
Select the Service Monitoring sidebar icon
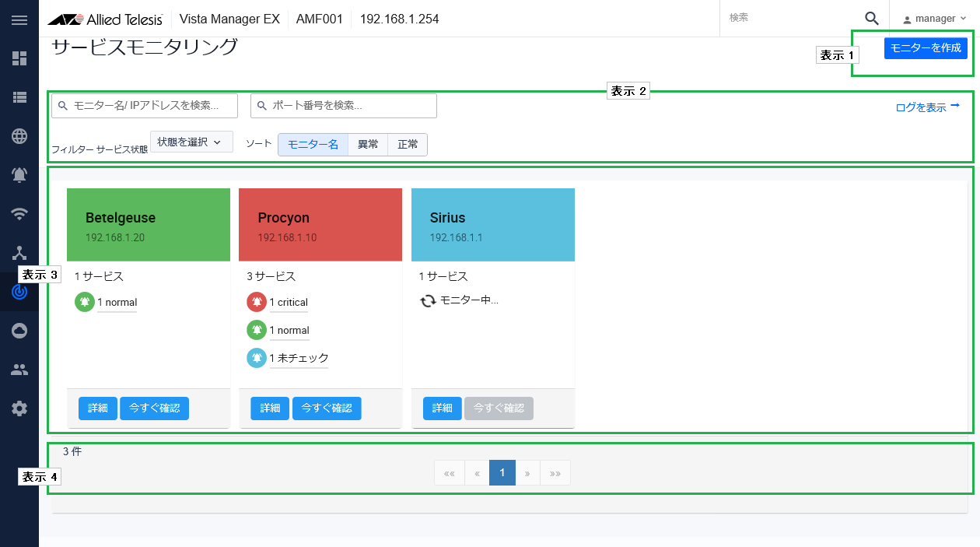[19, 292]
